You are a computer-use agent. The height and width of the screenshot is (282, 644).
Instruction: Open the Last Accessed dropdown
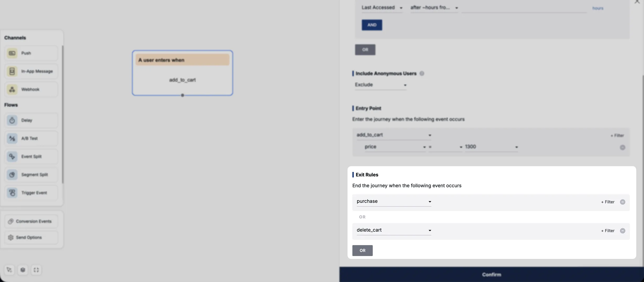[382, 8]
